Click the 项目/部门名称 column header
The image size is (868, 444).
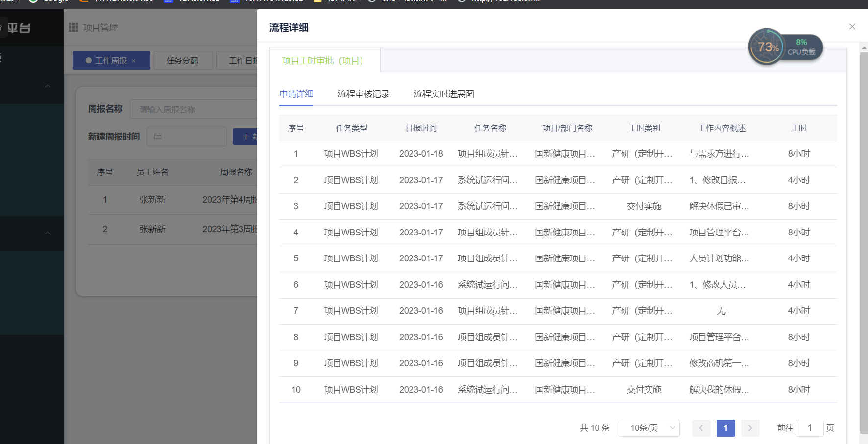567,128
